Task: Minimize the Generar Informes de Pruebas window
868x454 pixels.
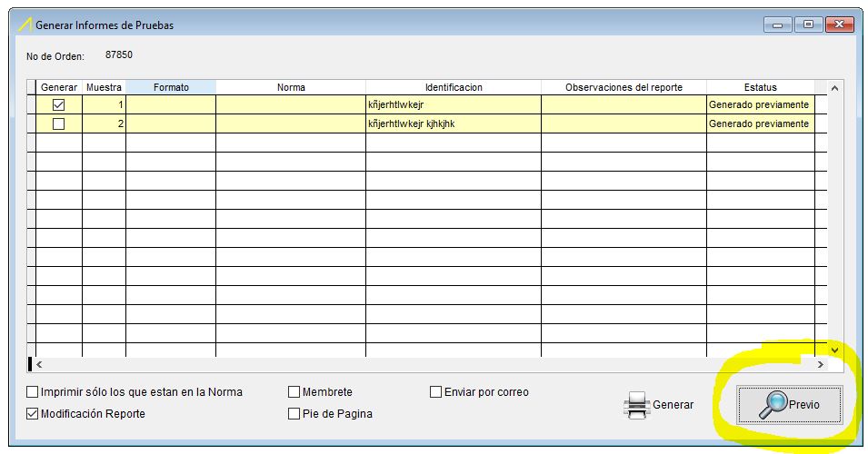Action: [x=778, y=25]
